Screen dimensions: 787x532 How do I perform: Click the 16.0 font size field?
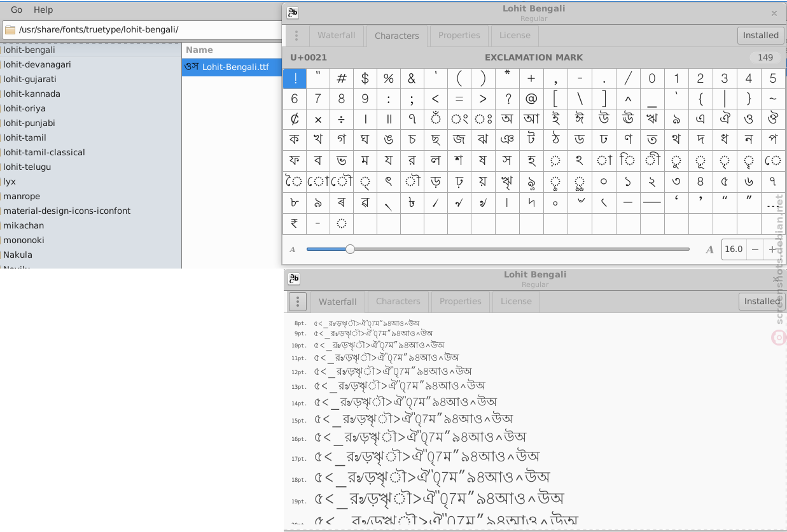click(734, 249)
